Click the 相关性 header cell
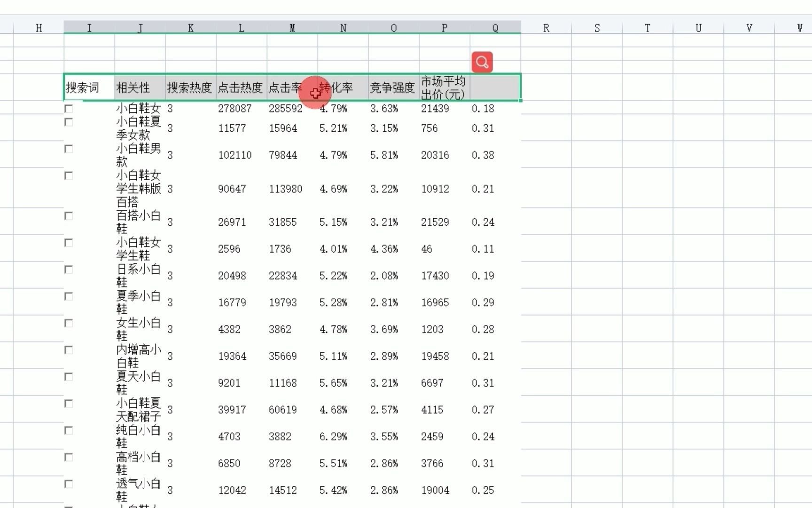This screenshot has width=812, height=508. (x=140, y=87)
